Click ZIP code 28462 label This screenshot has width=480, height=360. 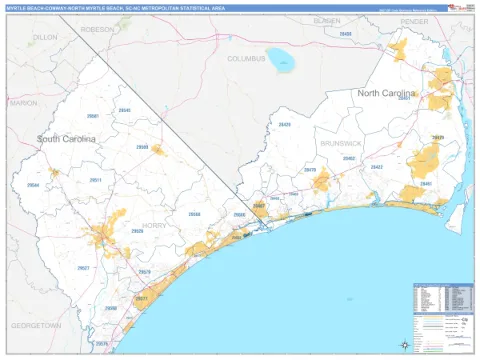[349, 158]
